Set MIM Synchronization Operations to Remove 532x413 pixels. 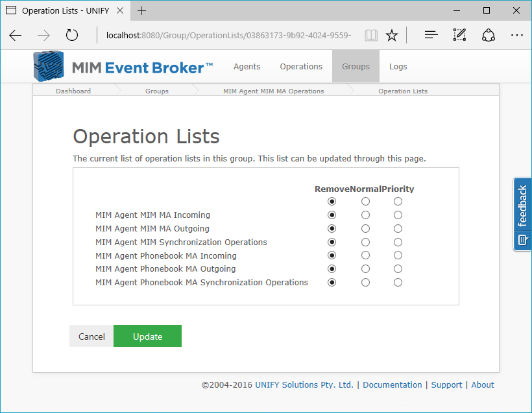332,242
